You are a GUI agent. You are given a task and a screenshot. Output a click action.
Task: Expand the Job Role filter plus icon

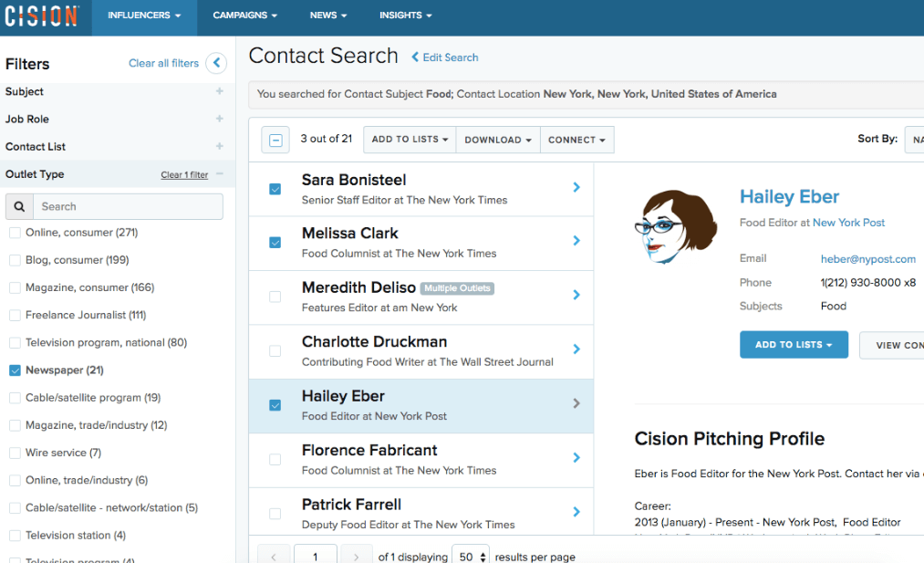pos(219,119)
